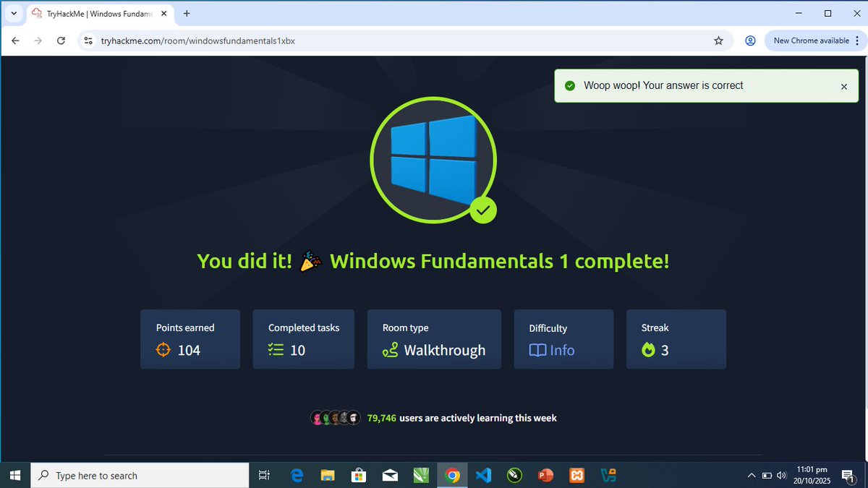868x488 pixels.
Task: Open the Windows Start menu
Action: (x=15, y=475)
